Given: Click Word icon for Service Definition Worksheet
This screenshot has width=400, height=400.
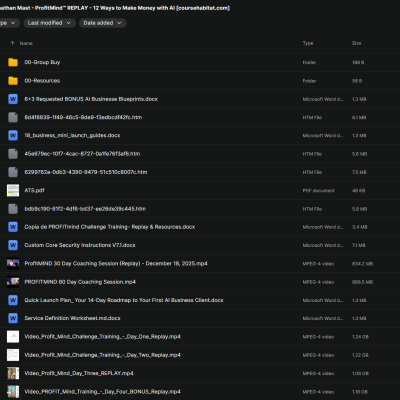Looking at the screenshot, I should (13, 318).
